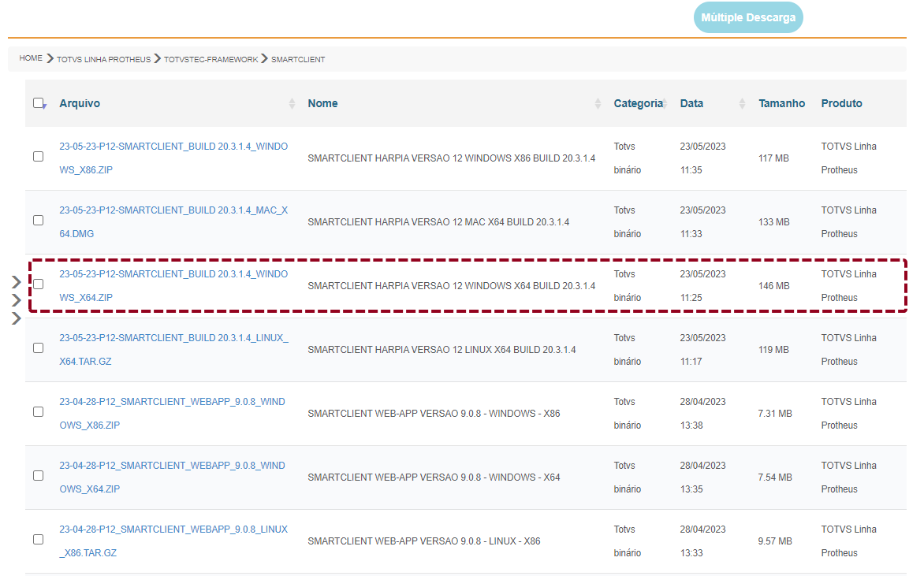Click the date '23/05/2023 11:35'

point(702,158)
